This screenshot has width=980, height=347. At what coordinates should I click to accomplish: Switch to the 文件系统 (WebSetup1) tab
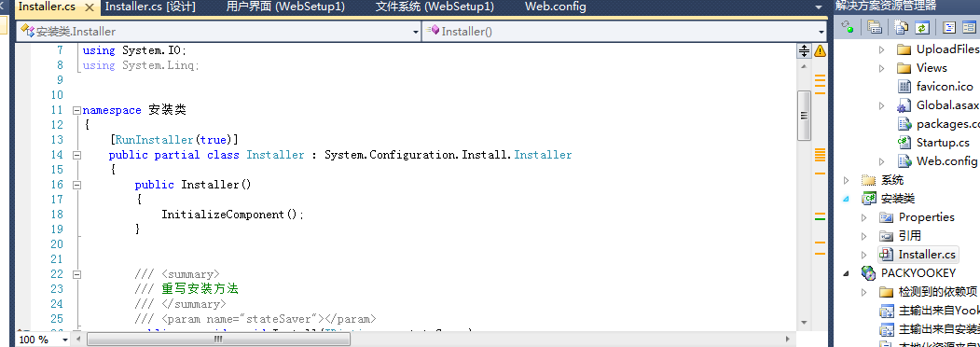pos(435,7)
